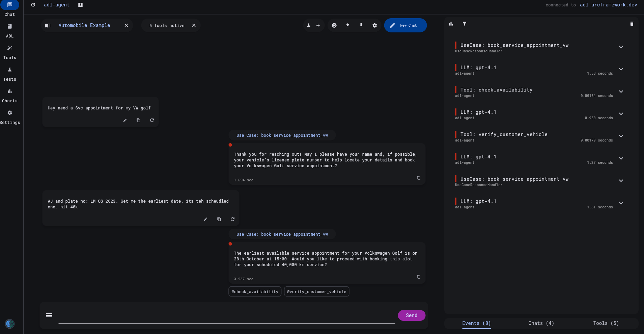This screenshot has width=644, height=334.
Task: Expand the Tool: check_availability event
Action: 621,92
